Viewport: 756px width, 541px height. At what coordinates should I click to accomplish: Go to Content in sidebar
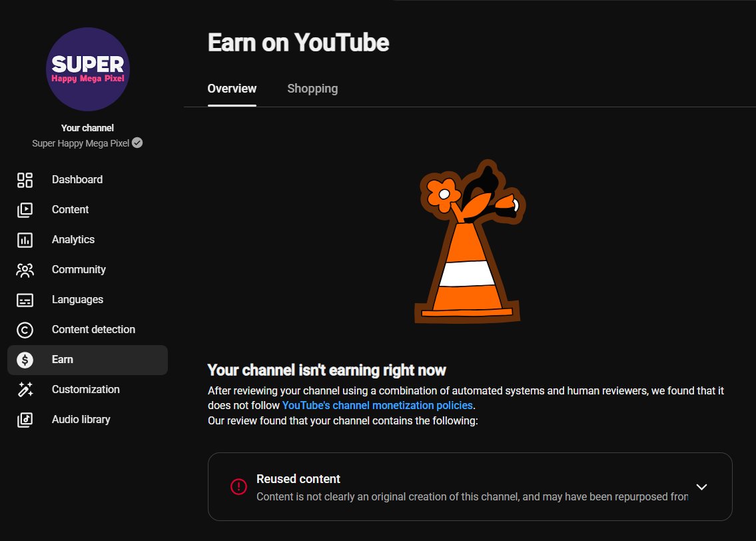pyautogui.click(x=87, y=209)
